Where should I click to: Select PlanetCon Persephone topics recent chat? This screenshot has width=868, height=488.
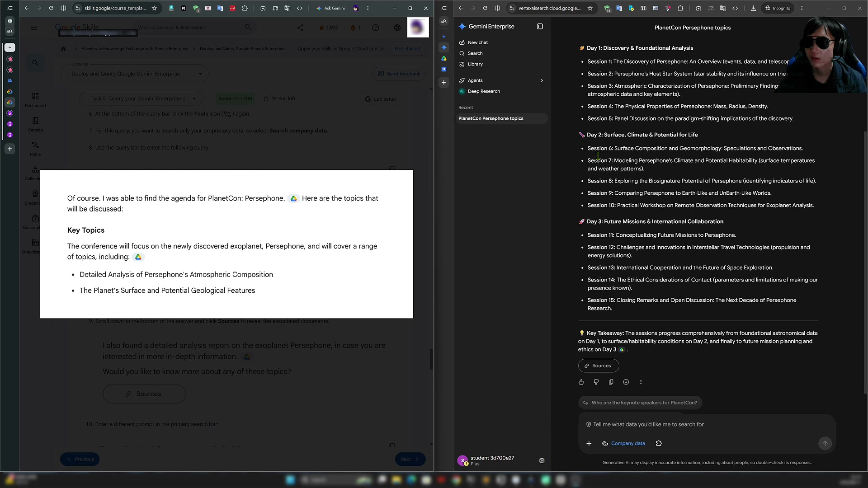tap(501, 118)
